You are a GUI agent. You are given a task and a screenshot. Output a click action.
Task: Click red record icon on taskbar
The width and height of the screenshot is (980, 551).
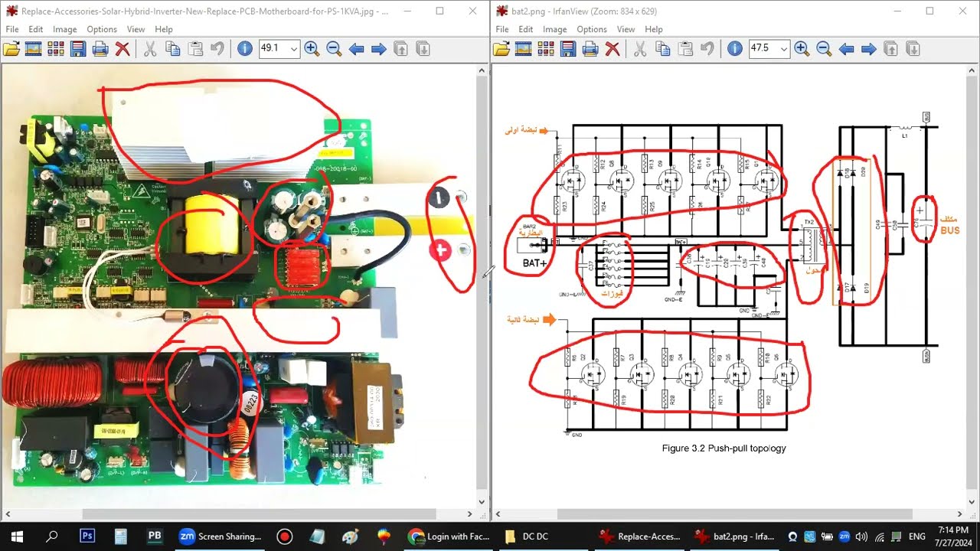coord(285,536)
